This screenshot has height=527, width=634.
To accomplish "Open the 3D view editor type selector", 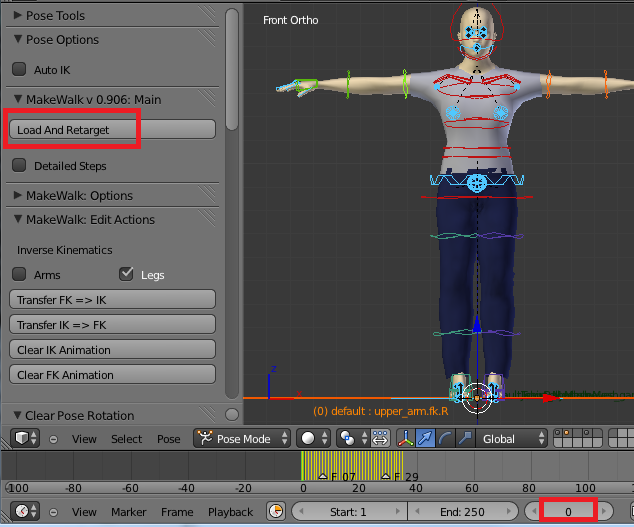I will point(25,439).
